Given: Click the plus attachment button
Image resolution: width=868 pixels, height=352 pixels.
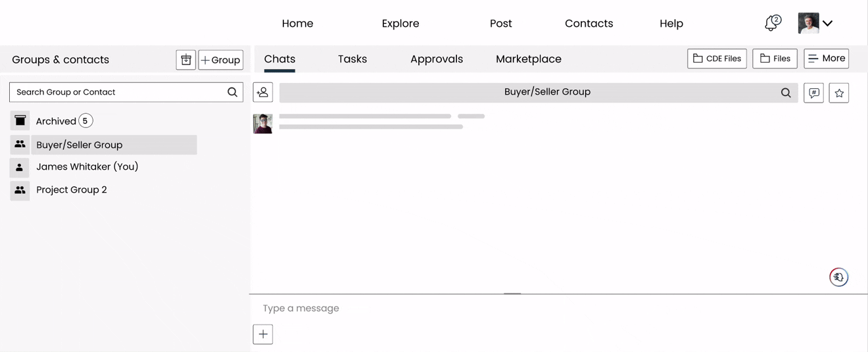Looking at the screenshot, I should point(263,334).
